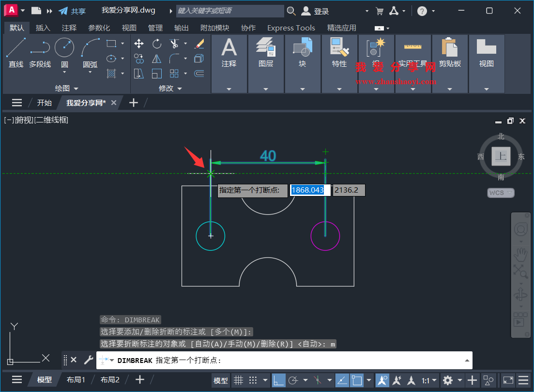
Task: Open the Rectangle tool dropdown arrow
Action: point(122,44)
